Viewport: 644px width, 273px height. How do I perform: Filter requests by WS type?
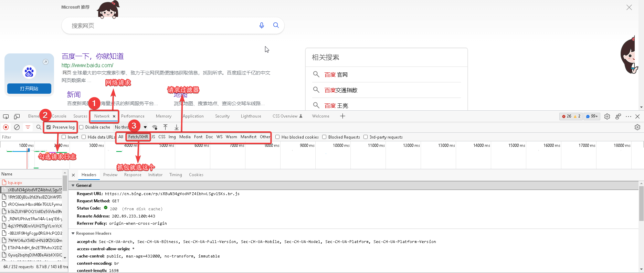[219, 137]
